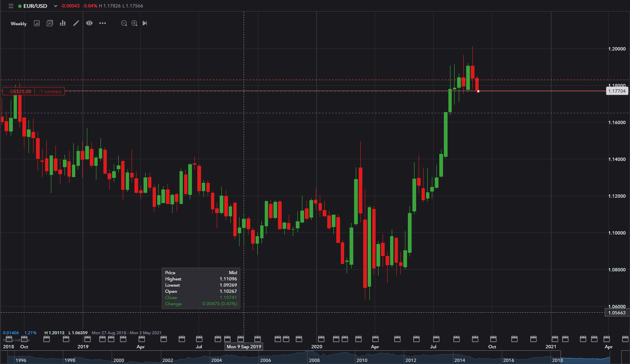Open the hamburger menu beside EUR/USD

[x=11, y=6]
